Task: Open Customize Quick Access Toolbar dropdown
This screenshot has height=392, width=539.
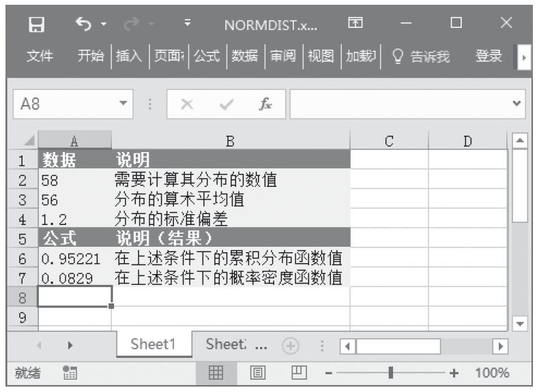Action: (188, 25)
